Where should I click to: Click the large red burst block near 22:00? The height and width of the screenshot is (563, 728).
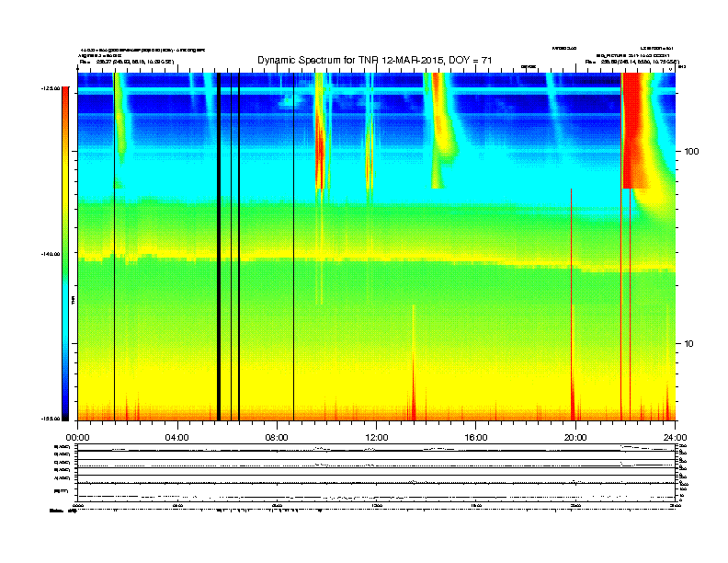[x=634, y=131]
